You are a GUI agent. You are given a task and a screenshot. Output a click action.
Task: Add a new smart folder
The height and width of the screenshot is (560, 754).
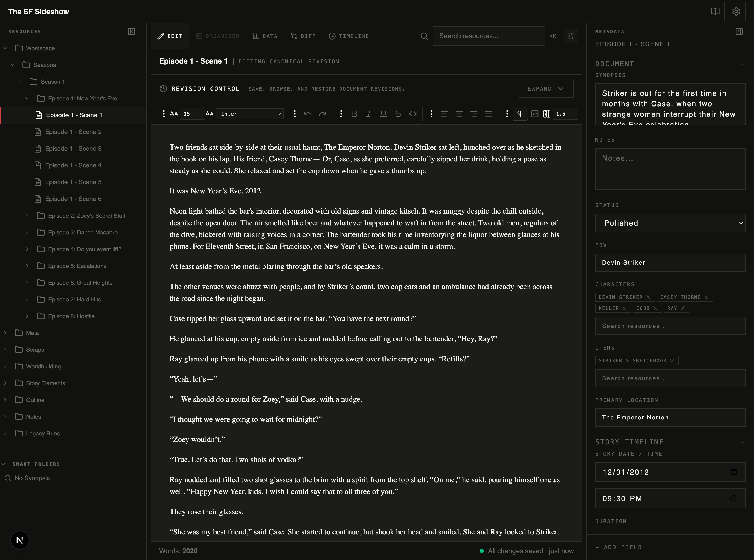(141, 464)
